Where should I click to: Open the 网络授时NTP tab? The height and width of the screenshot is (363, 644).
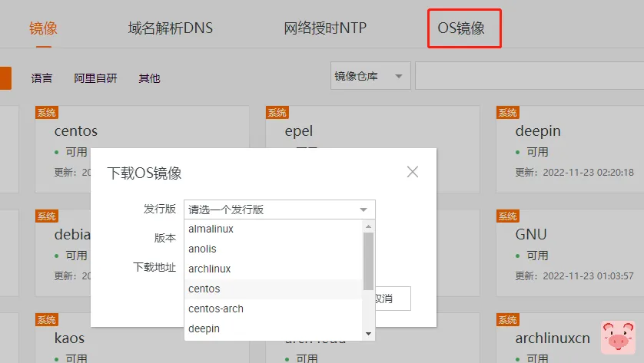(x=325, y=28)
